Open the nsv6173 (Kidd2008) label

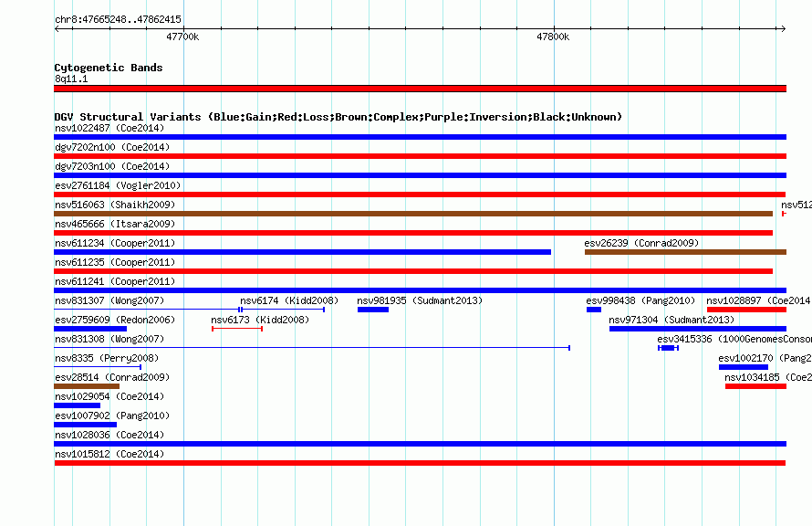coord(260,320)
